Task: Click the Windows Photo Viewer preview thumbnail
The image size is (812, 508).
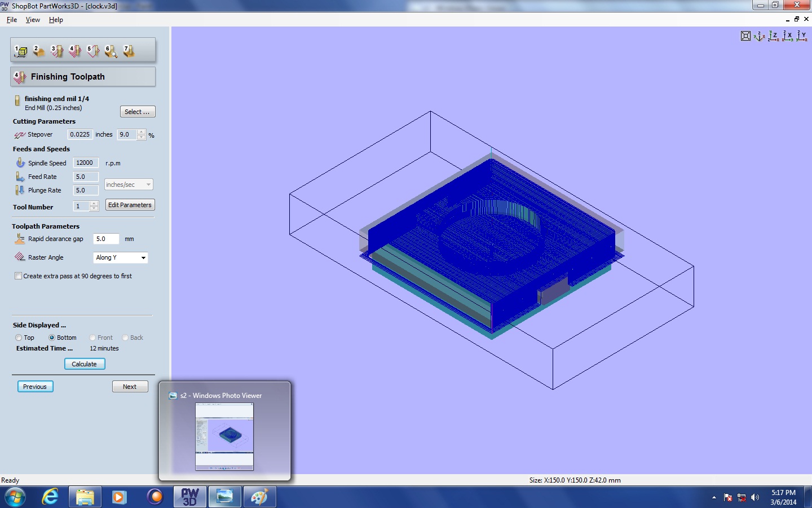Action: click(x=224, y=436)
